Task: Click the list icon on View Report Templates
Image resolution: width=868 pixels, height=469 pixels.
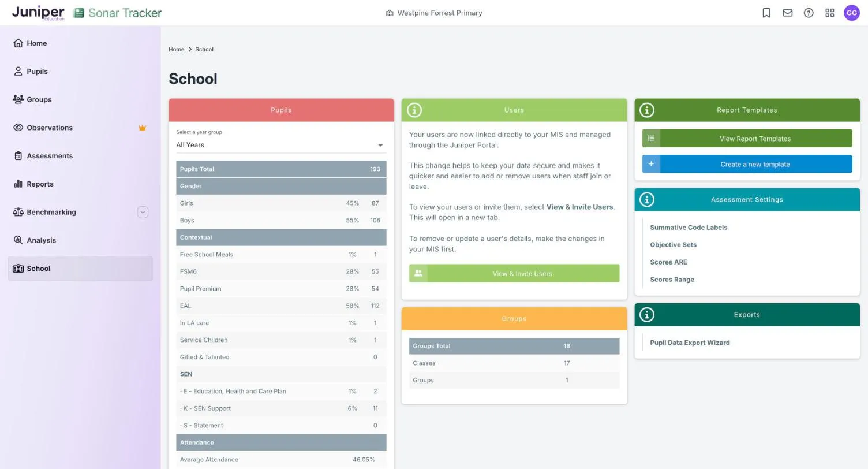Action: point(651,139)
